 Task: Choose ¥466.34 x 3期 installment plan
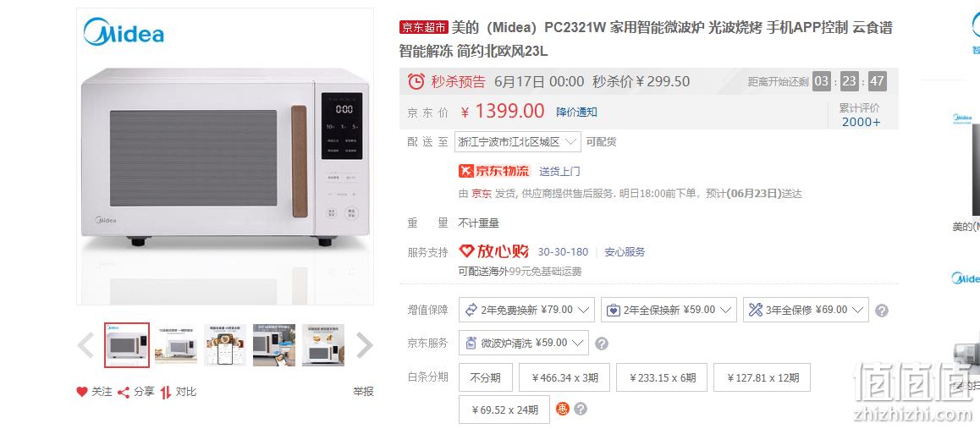[564, 377]
